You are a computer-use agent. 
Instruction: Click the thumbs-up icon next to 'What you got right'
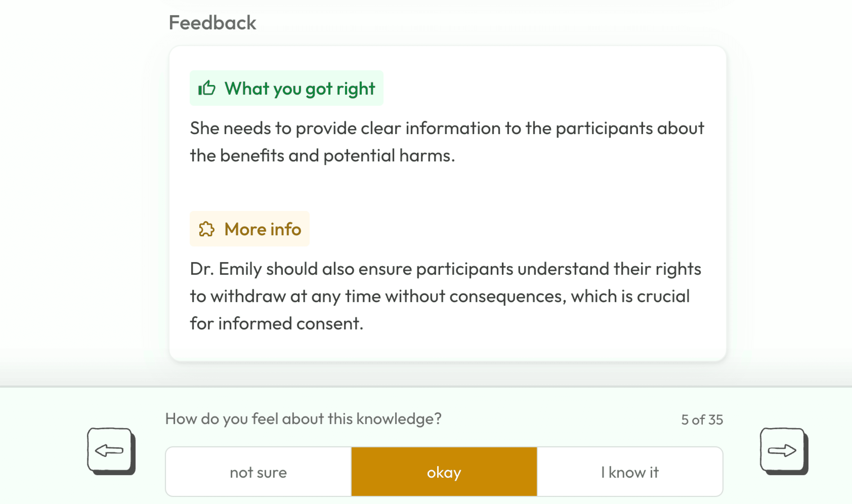point(207,89)
